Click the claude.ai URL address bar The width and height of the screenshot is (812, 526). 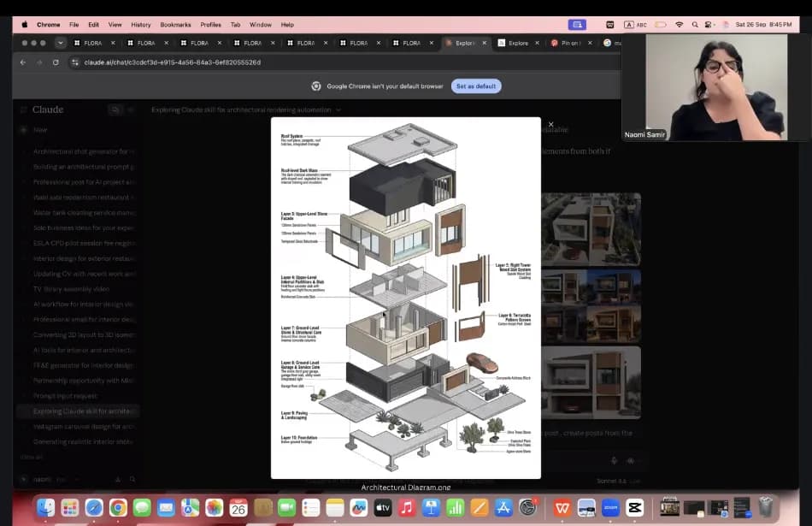pos(173,62)
